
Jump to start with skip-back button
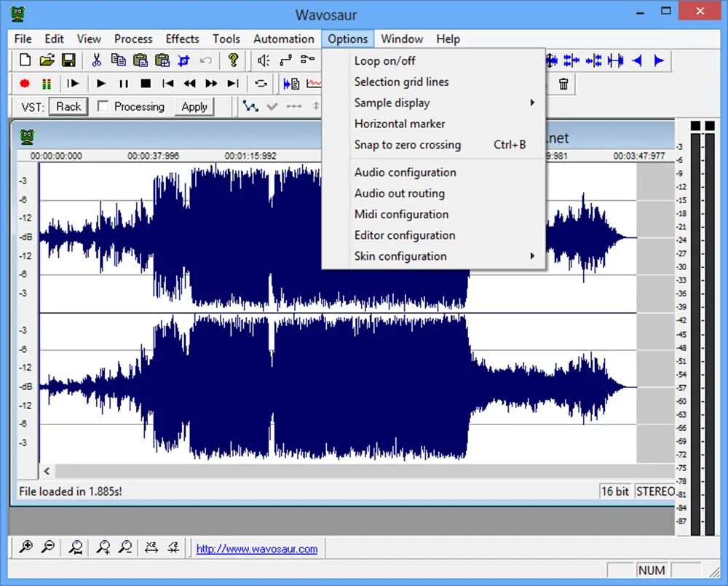[168, 84]
